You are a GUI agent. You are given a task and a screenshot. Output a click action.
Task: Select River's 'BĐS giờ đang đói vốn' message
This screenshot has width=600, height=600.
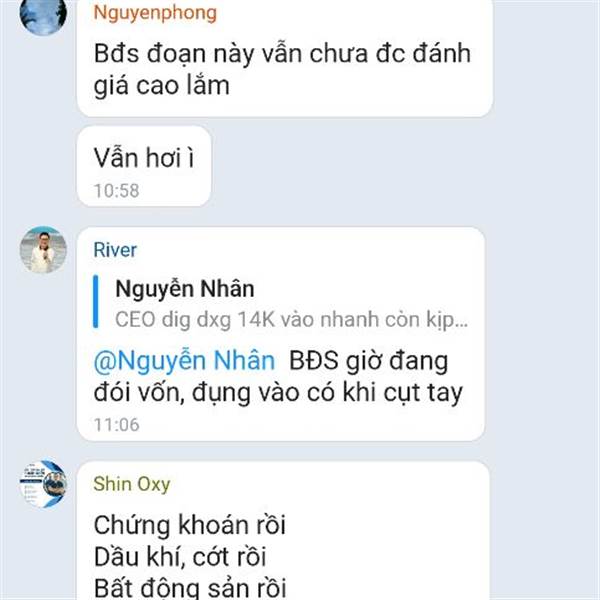[281, 334]
